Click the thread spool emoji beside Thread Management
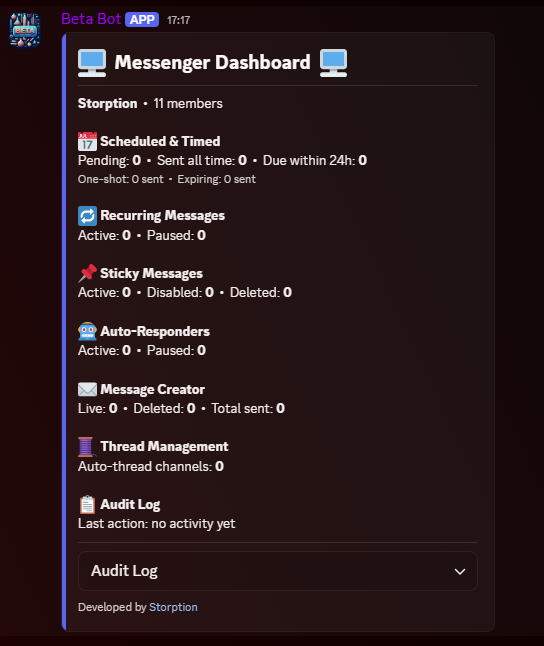 (87, 447)
